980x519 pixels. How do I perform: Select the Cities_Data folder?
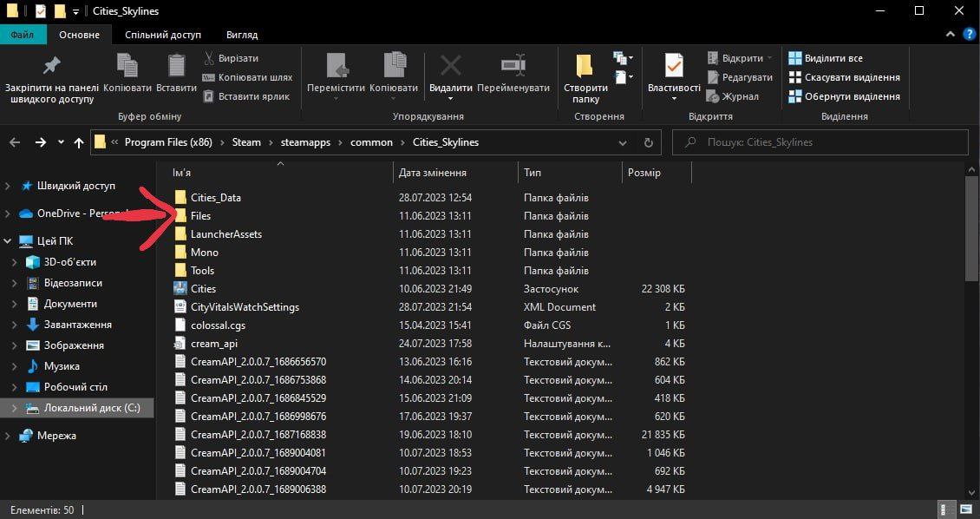coord(216,198)
